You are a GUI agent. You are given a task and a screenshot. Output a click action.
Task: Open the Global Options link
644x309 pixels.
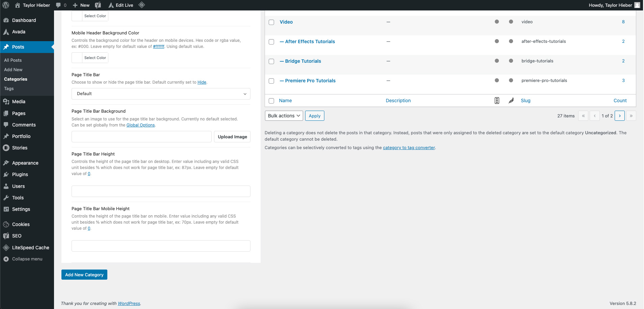(x=140, y=125)
